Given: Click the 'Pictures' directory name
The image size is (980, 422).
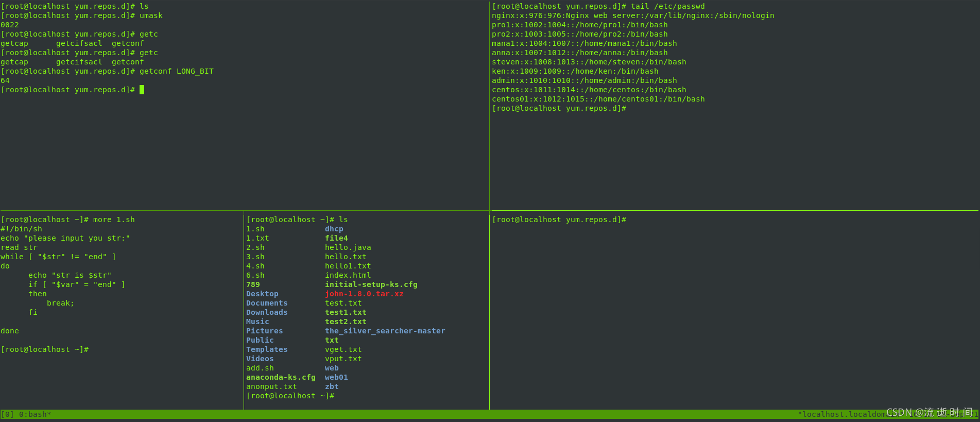Looking at the screenshot, I should 265,331.
